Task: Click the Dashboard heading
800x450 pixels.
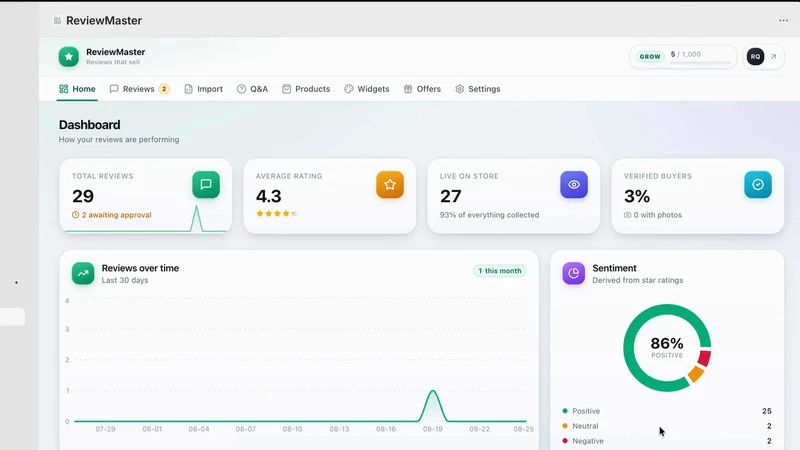Action: point(89,125)
